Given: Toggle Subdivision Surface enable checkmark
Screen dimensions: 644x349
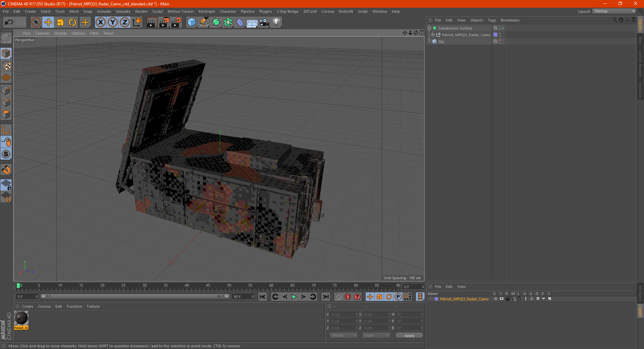Looking at the screenshot, I should (503, 28).
